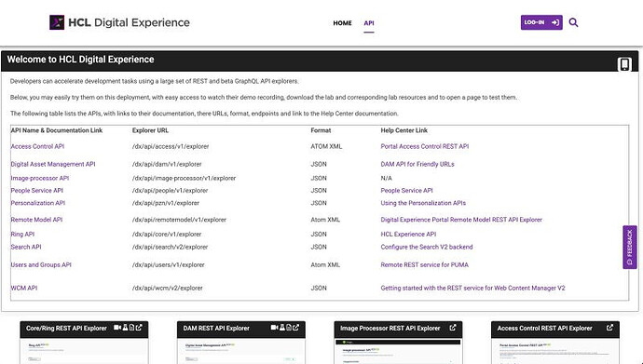Click the HCL Digital Experience logo
Screen dimensions: 643x364
[119, 22]
